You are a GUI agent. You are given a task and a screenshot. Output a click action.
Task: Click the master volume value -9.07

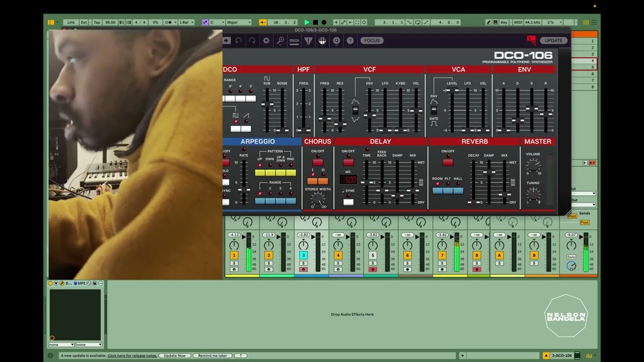click(x=571, y=235)
